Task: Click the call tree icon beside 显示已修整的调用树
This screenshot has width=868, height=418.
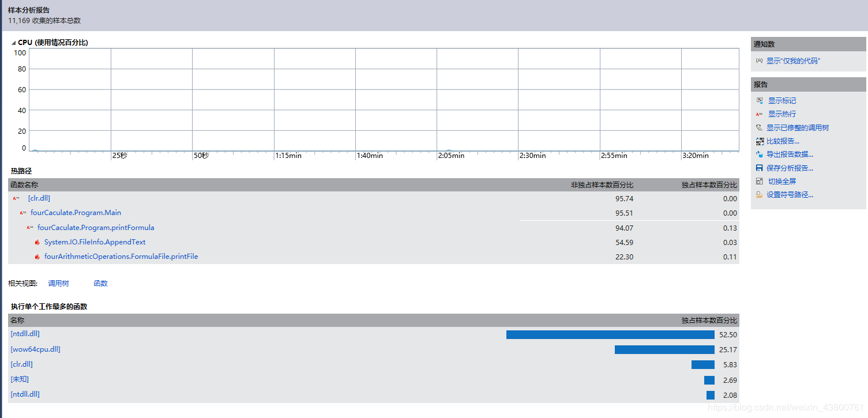Action: coord(760,128)
